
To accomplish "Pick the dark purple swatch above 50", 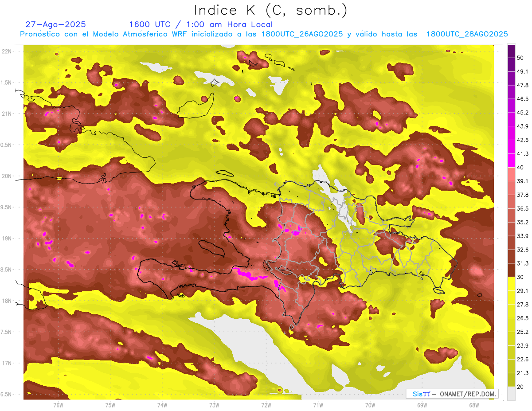I will [511, 51].
